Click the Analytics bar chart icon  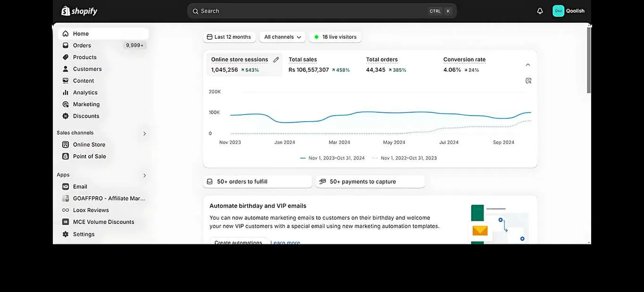pos(66,92)
